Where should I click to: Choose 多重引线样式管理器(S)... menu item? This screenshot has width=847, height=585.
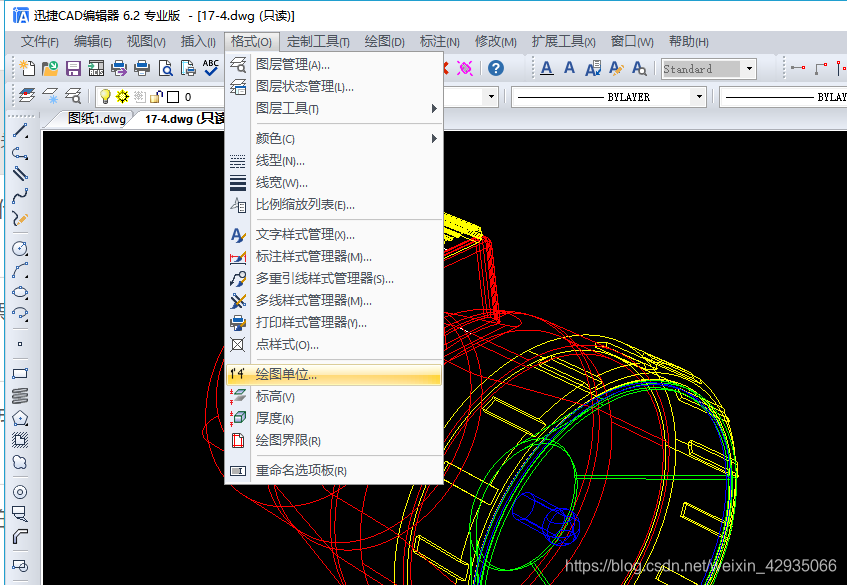tap(334, 279)
